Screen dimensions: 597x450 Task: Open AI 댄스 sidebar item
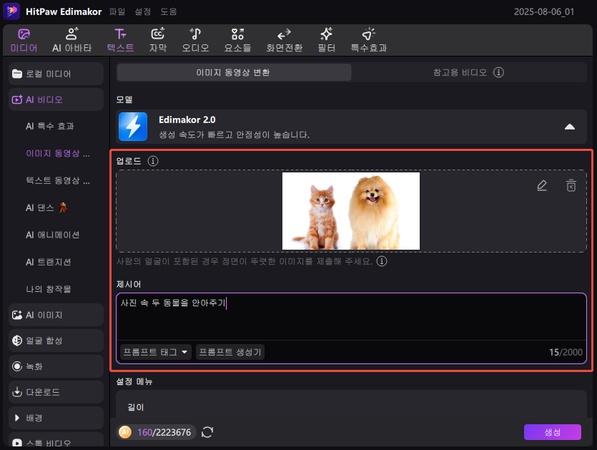46,207
